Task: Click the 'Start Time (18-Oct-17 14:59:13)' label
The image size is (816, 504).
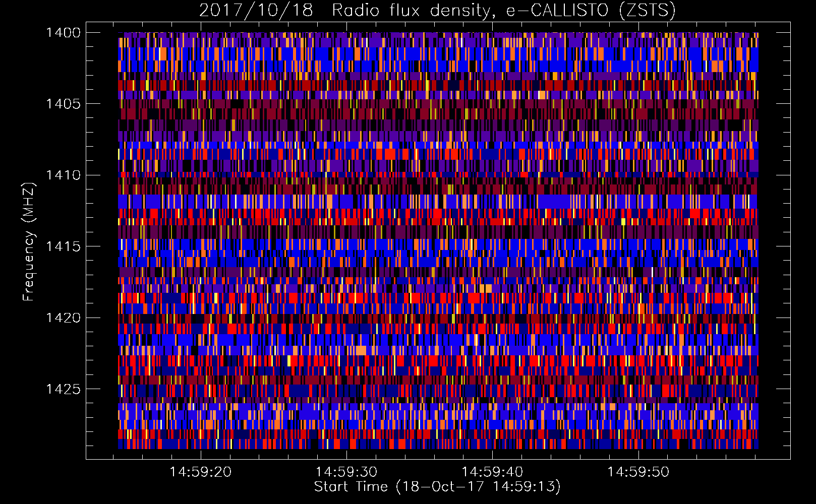Action: pyautogui.click(x=437, y=487)
